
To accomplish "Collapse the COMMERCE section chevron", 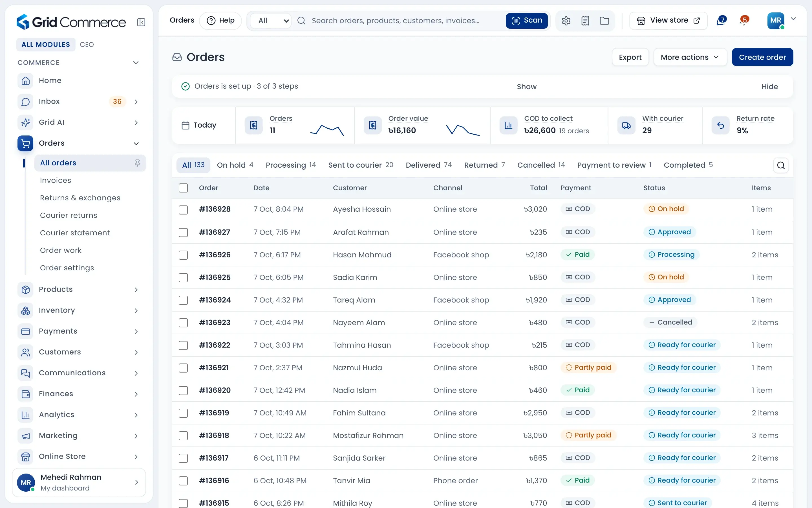I will (136, 63).
